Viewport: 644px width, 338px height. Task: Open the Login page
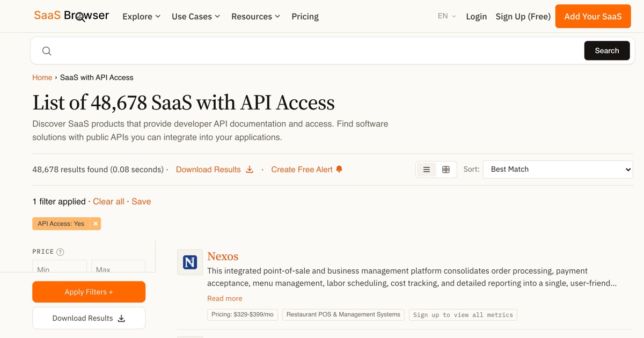(x=477, y=17)
